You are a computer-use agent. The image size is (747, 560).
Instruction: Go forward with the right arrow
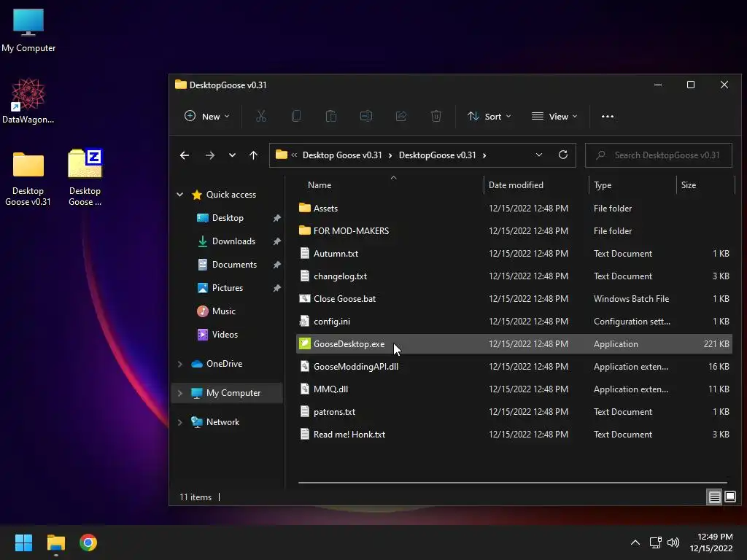(x=209, y=155)
